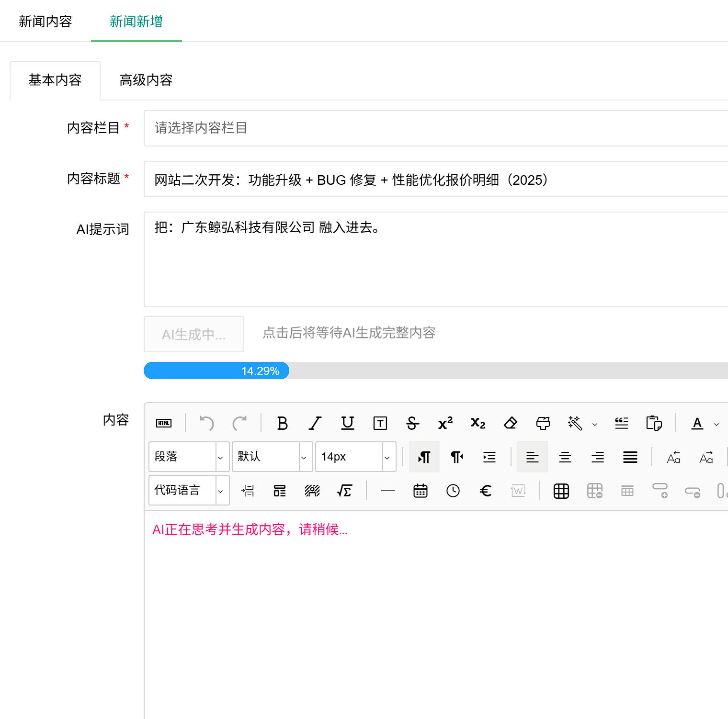
Task: Insert a formula with the sigma icon
Action: pos(344,491)
